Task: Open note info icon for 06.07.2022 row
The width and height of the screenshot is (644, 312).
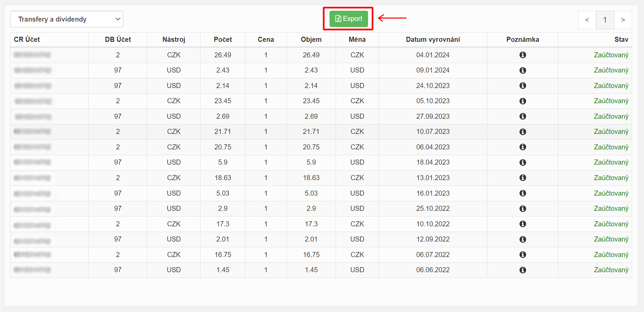Action: (x=523, y=255)
